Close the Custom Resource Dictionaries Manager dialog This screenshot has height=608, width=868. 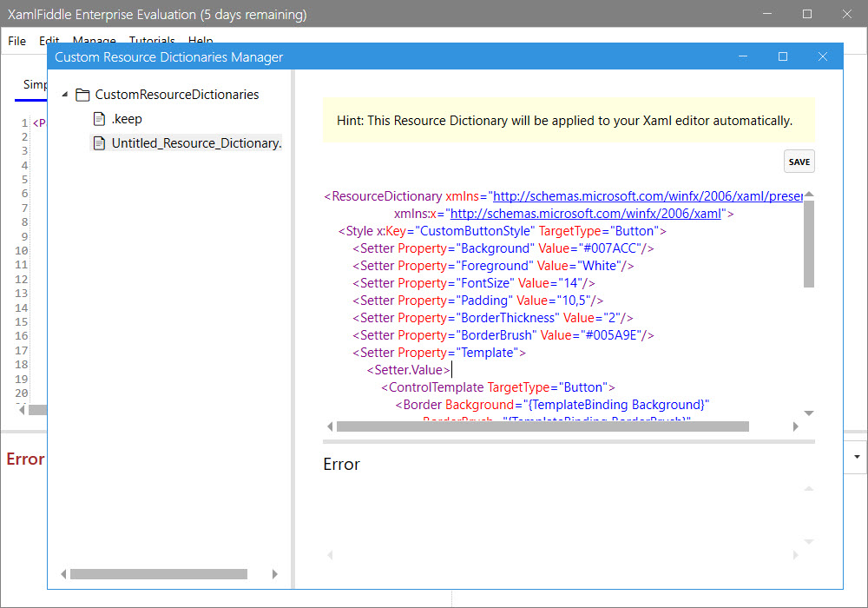pyautogui.click(x=823, y=56)
